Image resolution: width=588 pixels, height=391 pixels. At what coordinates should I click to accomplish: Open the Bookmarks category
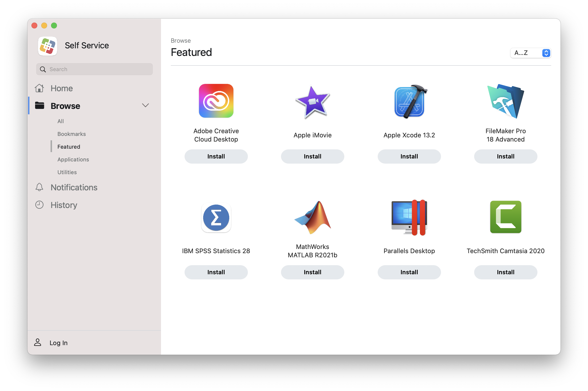point(72,134)
